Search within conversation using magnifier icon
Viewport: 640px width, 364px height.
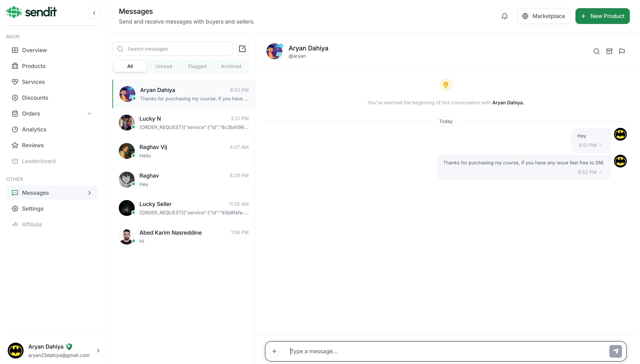click(596, 51)
